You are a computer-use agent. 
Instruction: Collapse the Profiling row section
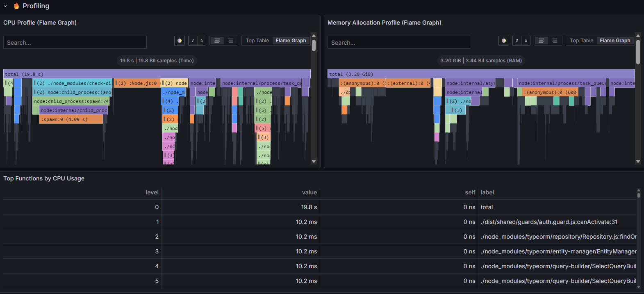tap(5, 6)
